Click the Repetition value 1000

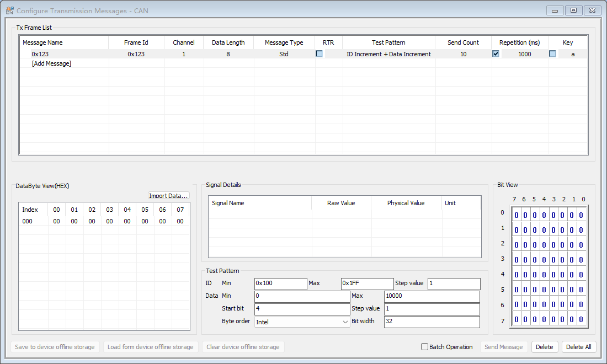(525, 54)
